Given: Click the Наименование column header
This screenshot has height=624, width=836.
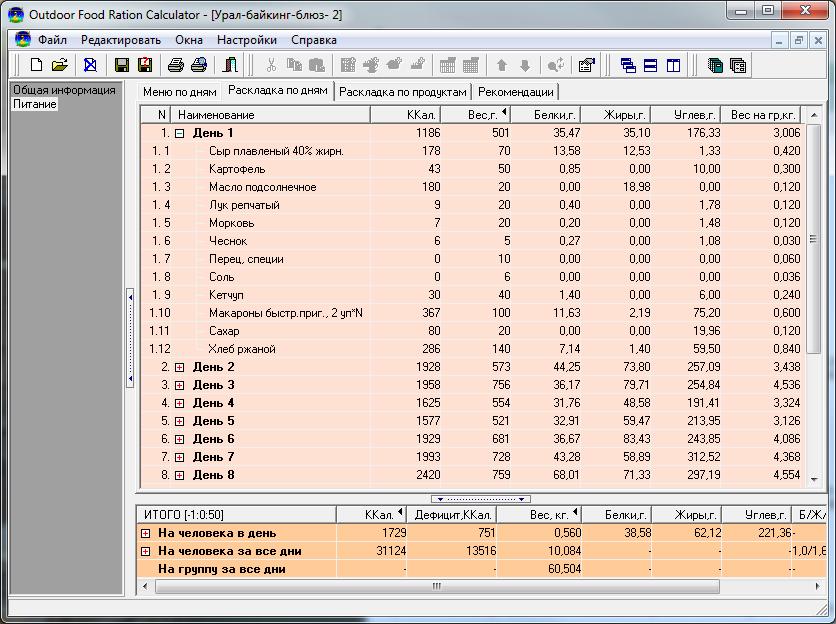Looking at the screenshot, I should [271, 115].
